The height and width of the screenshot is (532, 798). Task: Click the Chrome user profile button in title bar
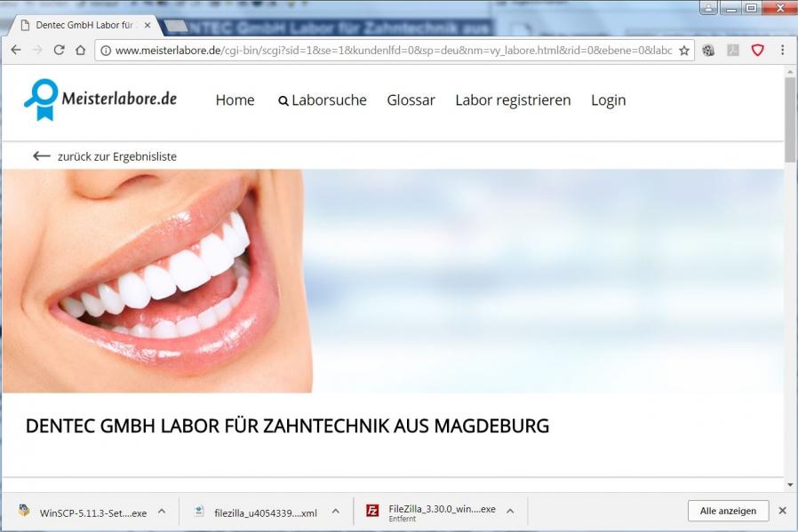coord(708,8)
